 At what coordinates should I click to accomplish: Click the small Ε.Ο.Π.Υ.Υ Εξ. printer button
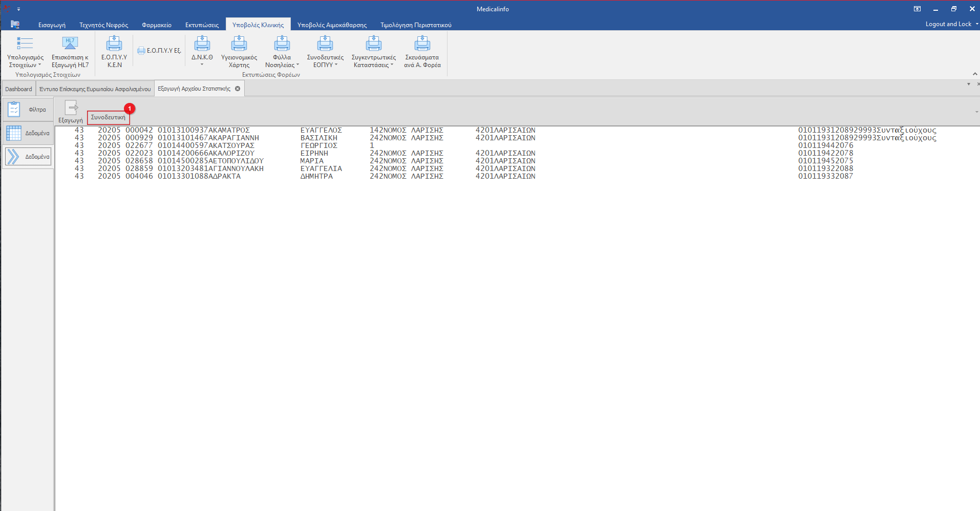(x=159, y=51)
